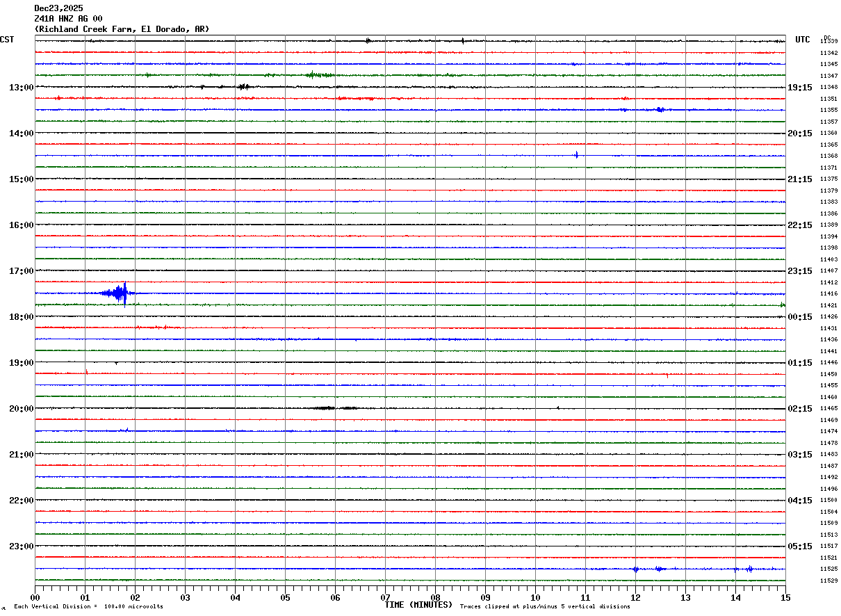
Task: Select the 20:00 CST time label
Action: 21,409
